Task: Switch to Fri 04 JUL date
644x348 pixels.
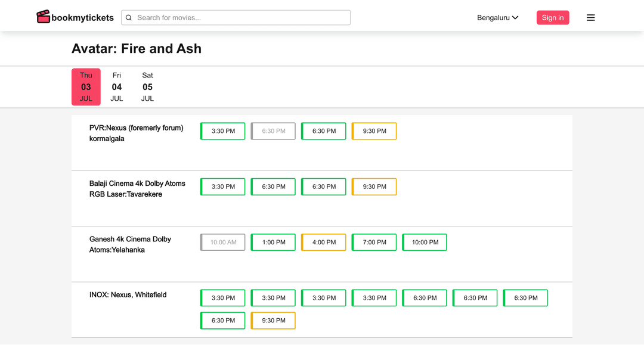Action: 117,87
